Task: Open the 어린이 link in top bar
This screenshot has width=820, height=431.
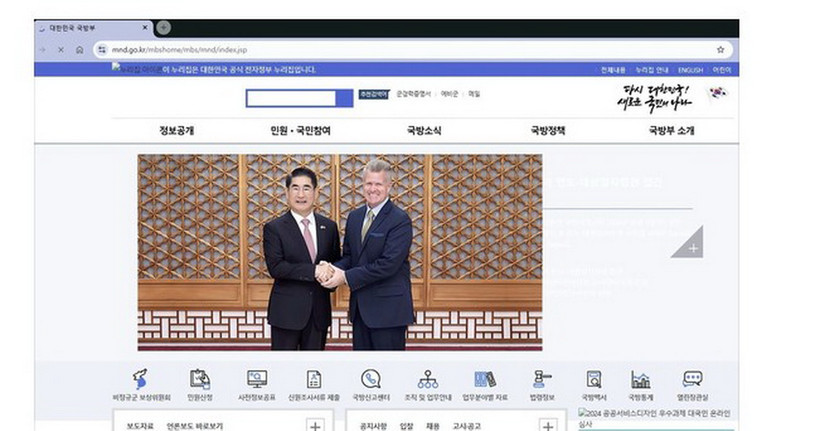Action: tap(722, 70)
